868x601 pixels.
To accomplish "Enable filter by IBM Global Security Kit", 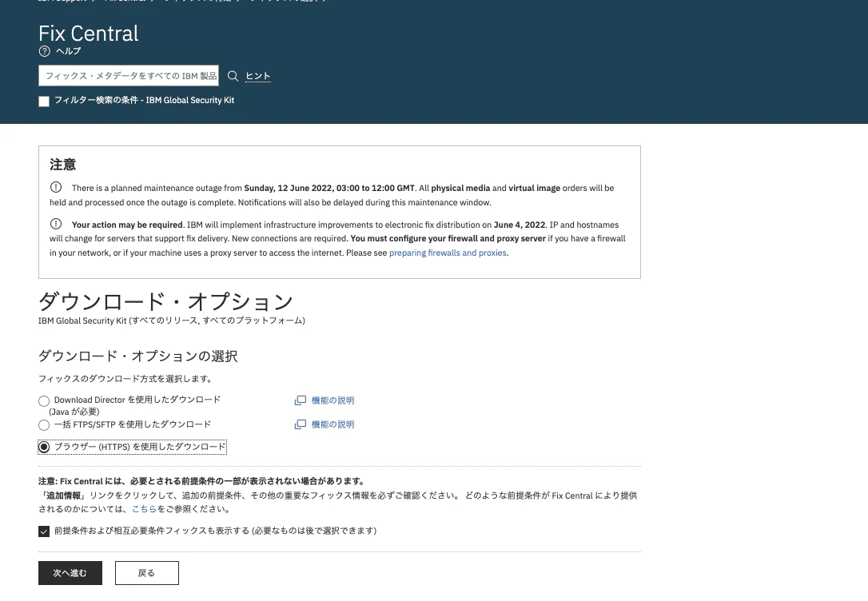I will coord(44,101).
